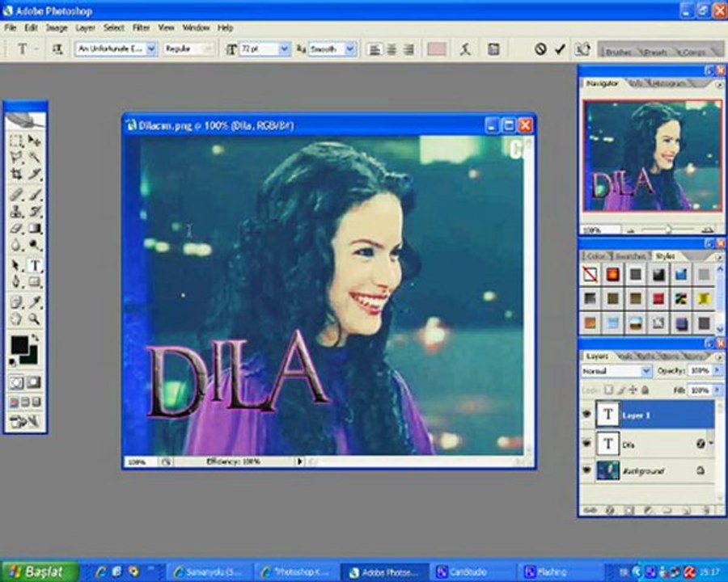Image resolution: width=728 pixels, height=582 pixels.
Task: Open the anti-aliasing Smooth dropdown
Action: (350, 48)
